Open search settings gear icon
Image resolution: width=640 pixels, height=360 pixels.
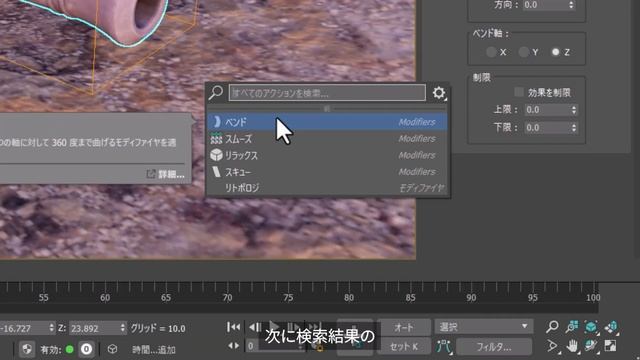tap(439, 93)
